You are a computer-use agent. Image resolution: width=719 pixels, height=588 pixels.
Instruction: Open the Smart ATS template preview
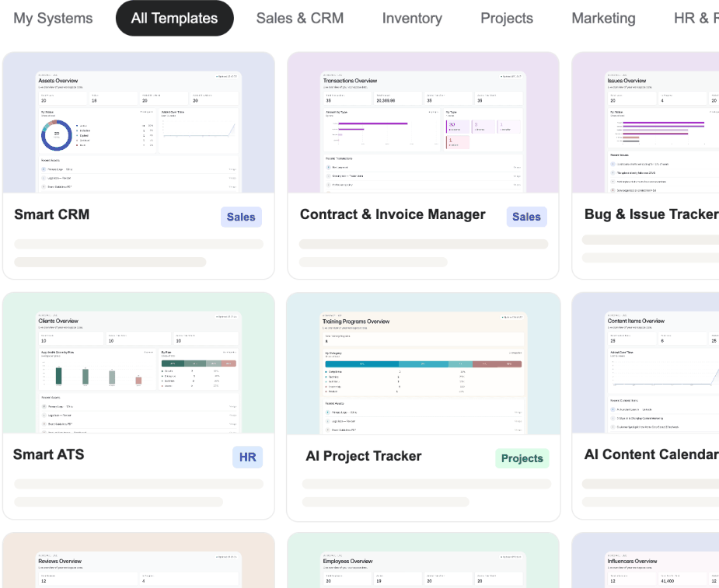click(138, 363)
